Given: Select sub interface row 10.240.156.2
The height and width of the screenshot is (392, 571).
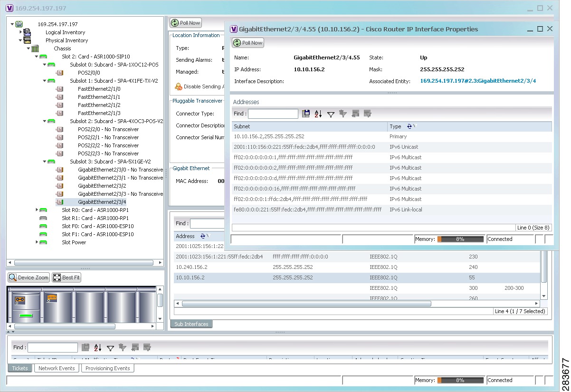Looking at the screenshot, I should tap(357, 267).
